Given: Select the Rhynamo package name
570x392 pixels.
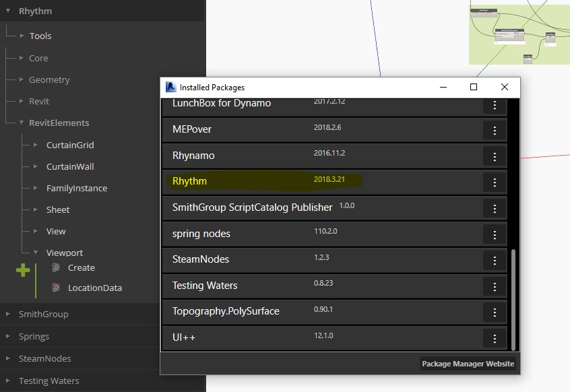Looking at the screenshot, I should tap(193, 156).
